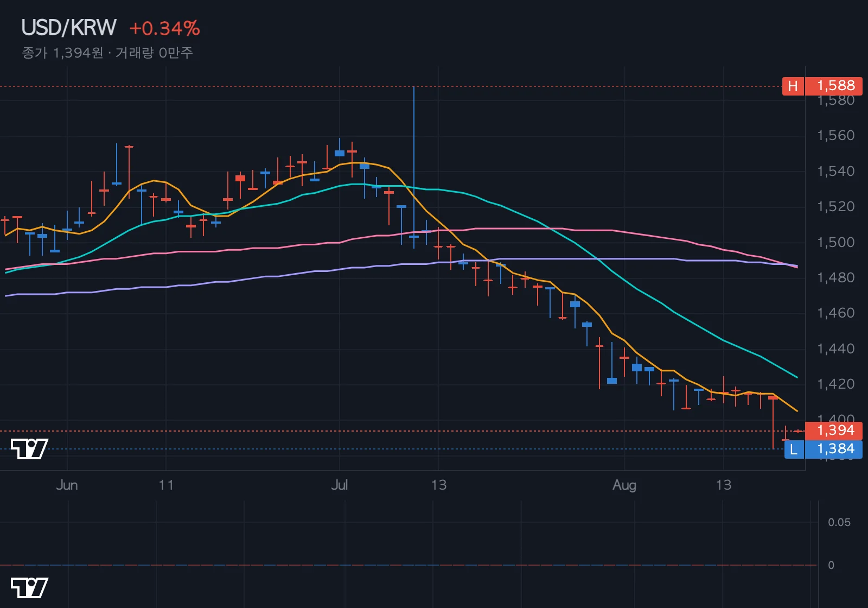Click the TradingView logo in main chart

coord(29,448)
